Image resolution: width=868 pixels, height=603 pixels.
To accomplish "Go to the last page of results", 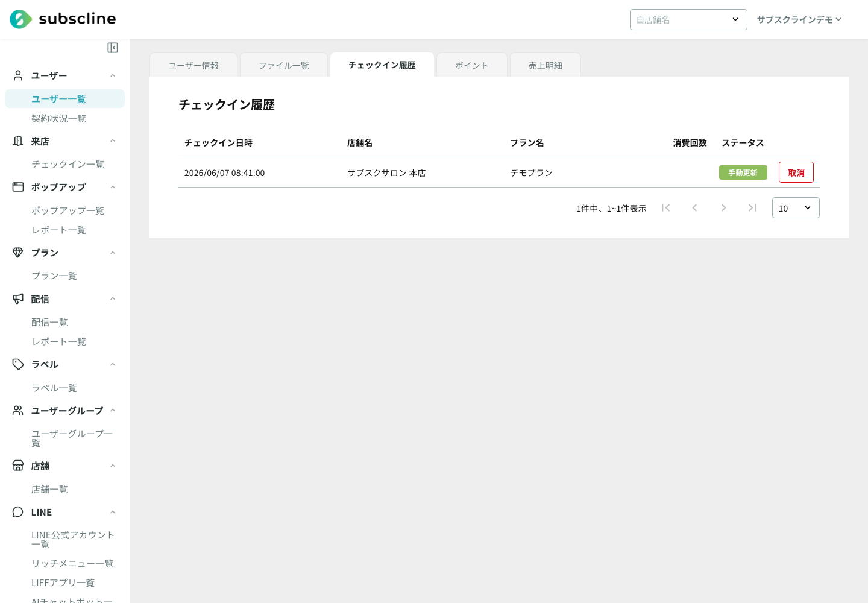I will click(753, 208).
